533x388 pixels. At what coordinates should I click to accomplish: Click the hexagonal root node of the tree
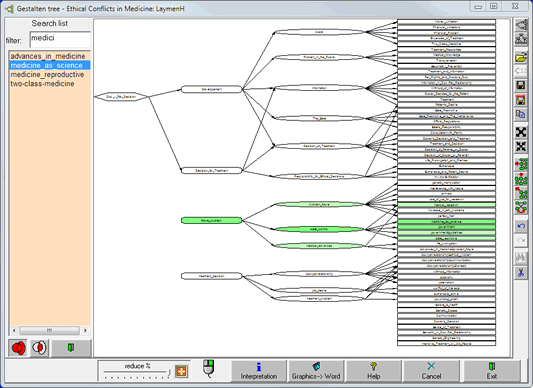coord(121,97)
